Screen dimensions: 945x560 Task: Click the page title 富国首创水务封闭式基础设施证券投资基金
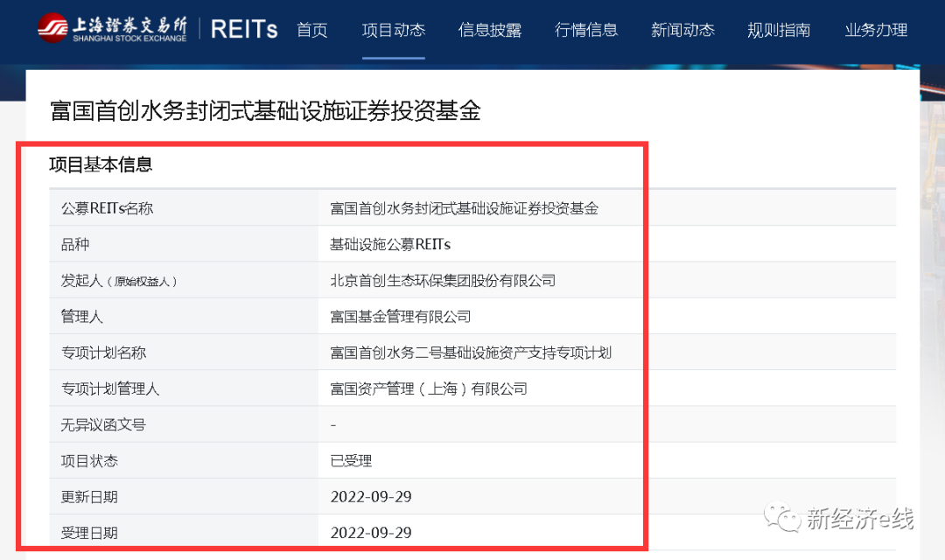click(265, 110)
